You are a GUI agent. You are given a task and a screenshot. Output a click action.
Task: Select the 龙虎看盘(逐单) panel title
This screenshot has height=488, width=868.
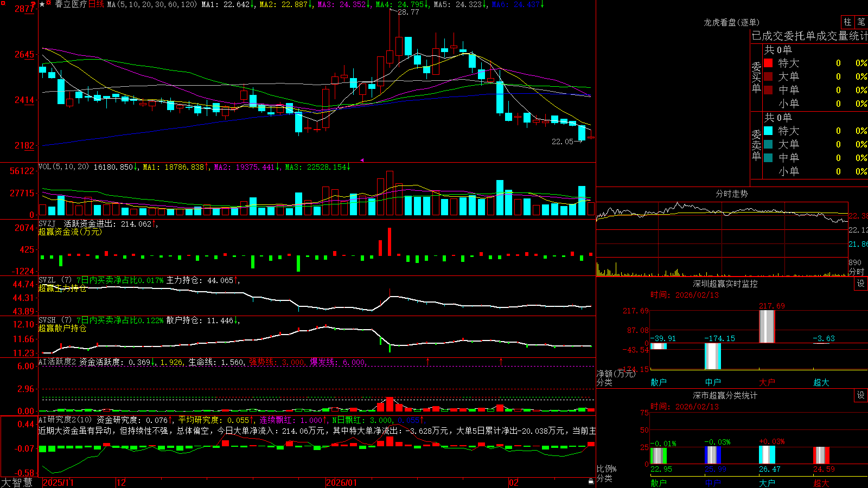[x=731, y=22]
